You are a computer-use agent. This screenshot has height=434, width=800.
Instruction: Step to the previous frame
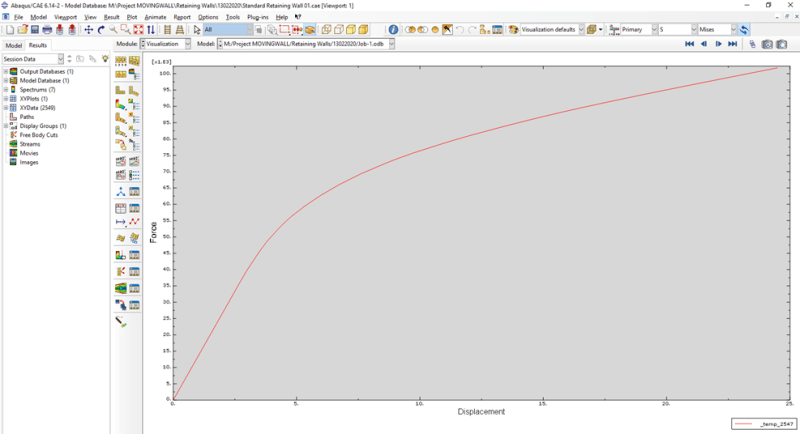704,44
